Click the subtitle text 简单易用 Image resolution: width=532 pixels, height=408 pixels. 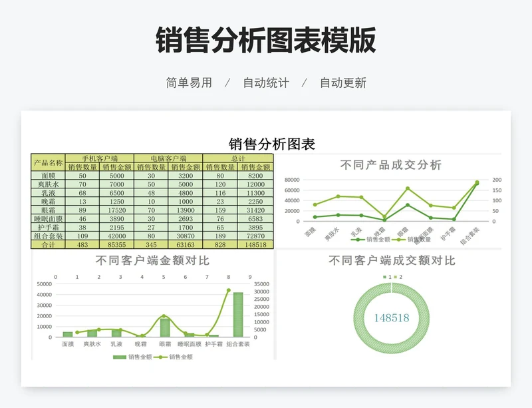click(189, 83)
